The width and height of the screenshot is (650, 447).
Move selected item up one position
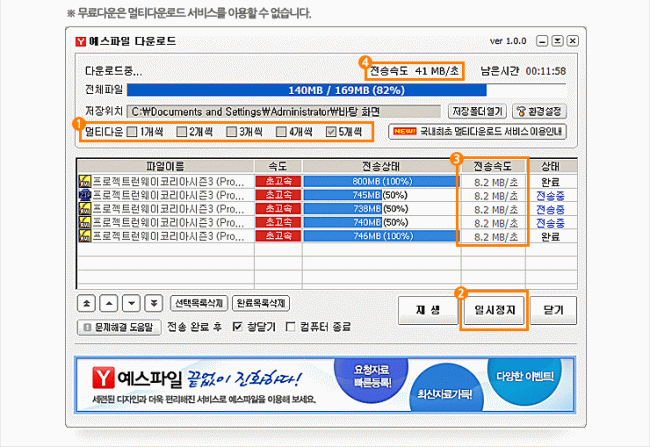click(109, 304)
